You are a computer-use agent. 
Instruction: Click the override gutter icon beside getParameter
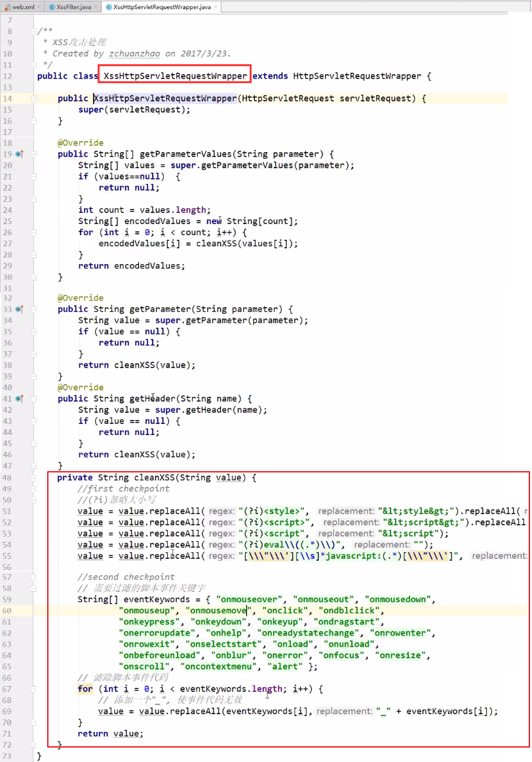pos(19,309)
